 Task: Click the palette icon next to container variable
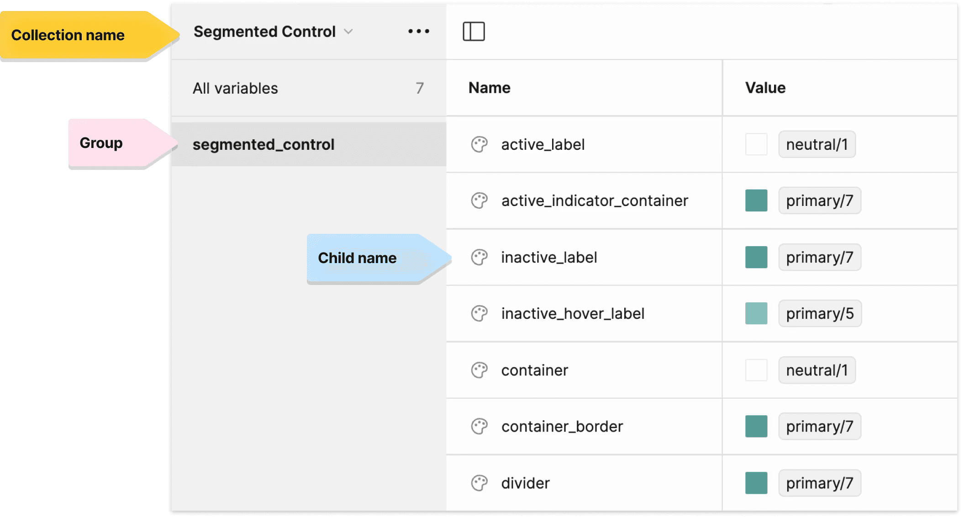[x=479, y=370]
